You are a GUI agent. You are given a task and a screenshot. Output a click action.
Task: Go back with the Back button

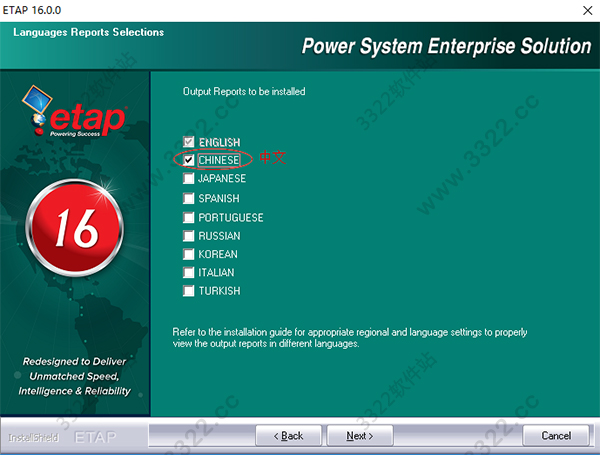click(x=289, y=435)
